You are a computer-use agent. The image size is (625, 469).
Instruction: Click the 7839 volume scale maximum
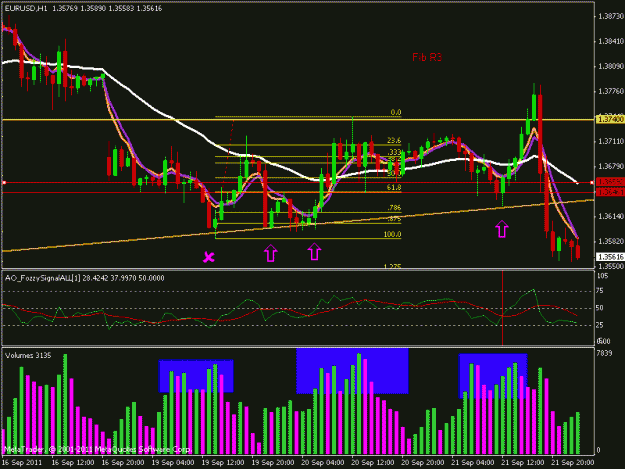pos(604,353)
